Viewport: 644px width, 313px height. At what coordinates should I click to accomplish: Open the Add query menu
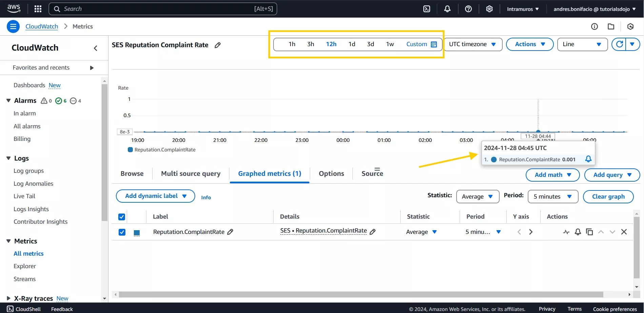(x=612, y=175)
